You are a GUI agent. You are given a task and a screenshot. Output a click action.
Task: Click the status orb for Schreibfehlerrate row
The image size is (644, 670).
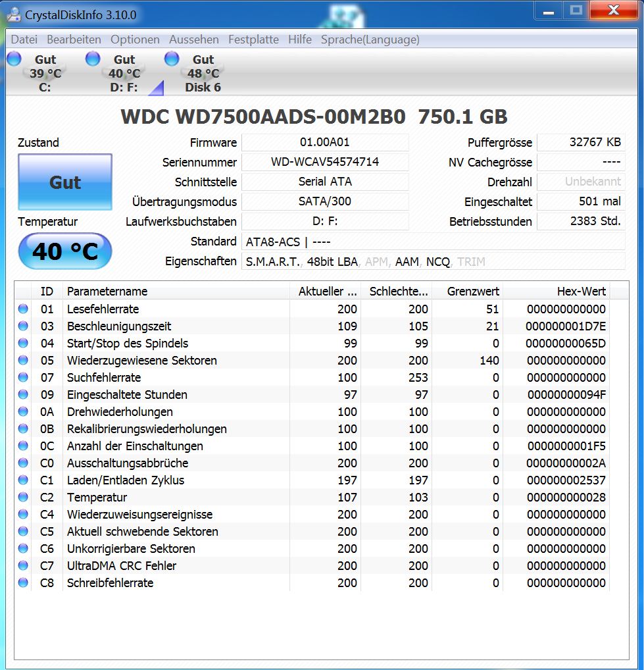[23, 582]
